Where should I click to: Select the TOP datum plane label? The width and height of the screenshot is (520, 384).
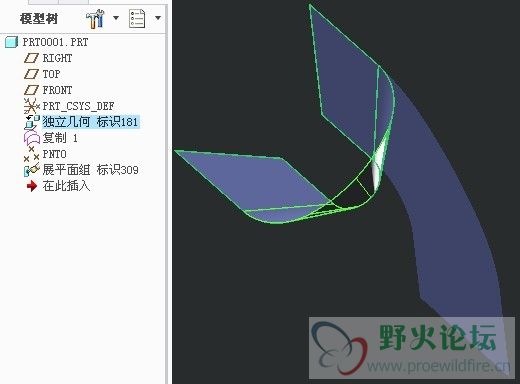[51, 74]
